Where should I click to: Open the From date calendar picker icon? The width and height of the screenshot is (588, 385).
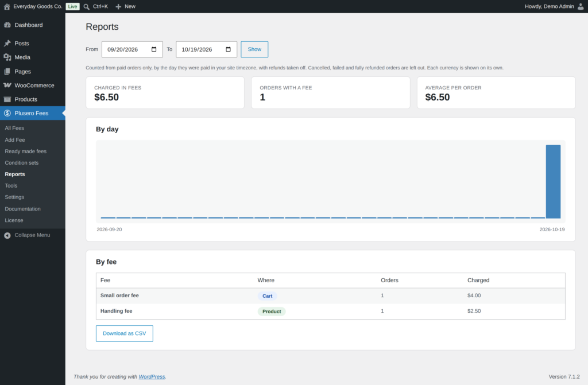pyautogui.click(x=154, y=49)
